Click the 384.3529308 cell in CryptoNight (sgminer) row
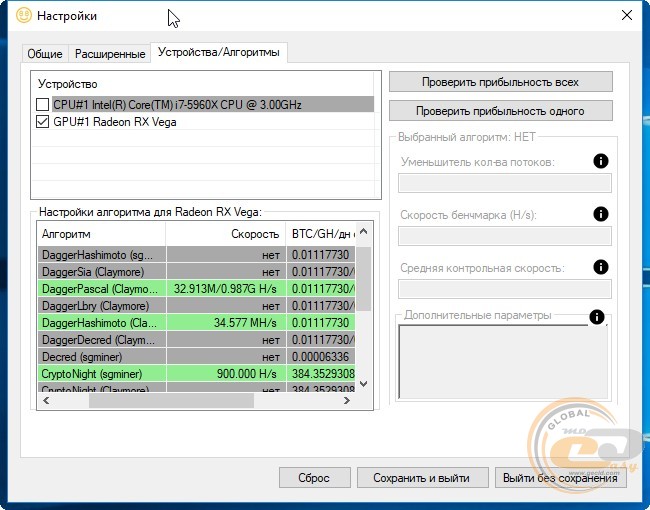 pyautogui.click(x=321, y=374)
